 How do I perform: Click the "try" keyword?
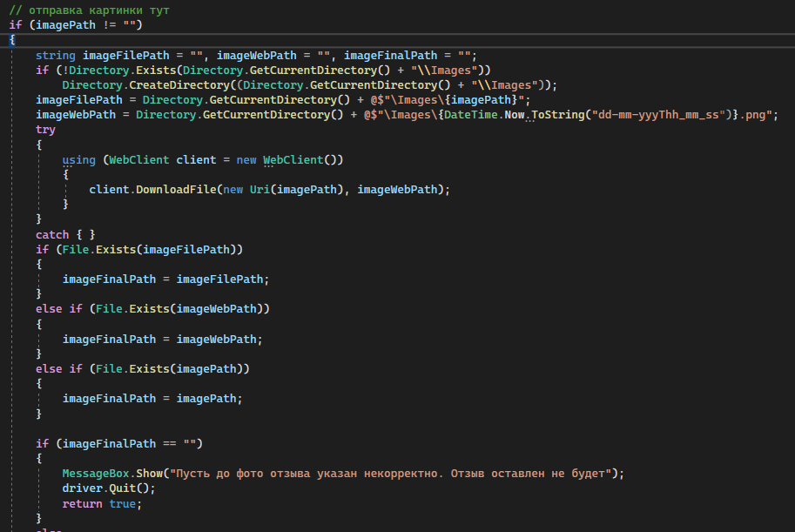point(45,130)
